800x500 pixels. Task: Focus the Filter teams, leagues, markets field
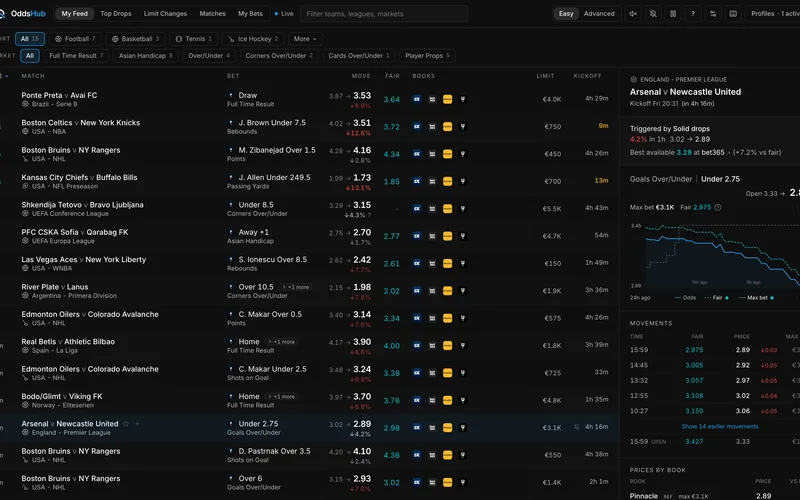[x=384, y=14]
